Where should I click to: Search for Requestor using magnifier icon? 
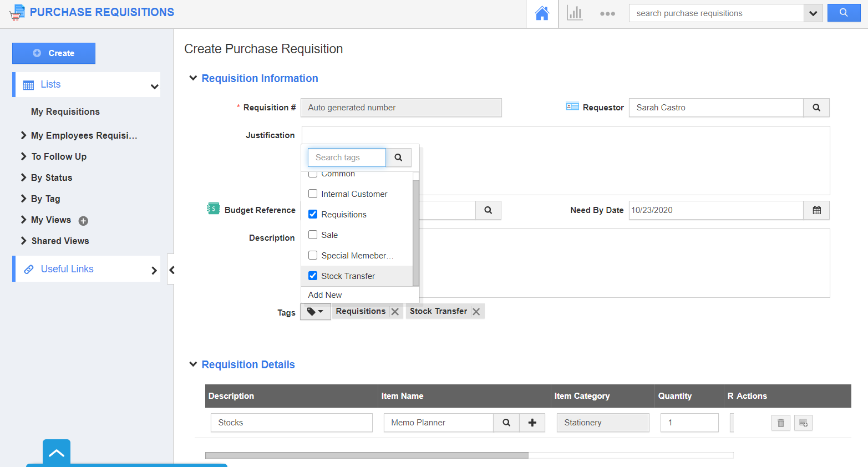[x=816, y=108]
